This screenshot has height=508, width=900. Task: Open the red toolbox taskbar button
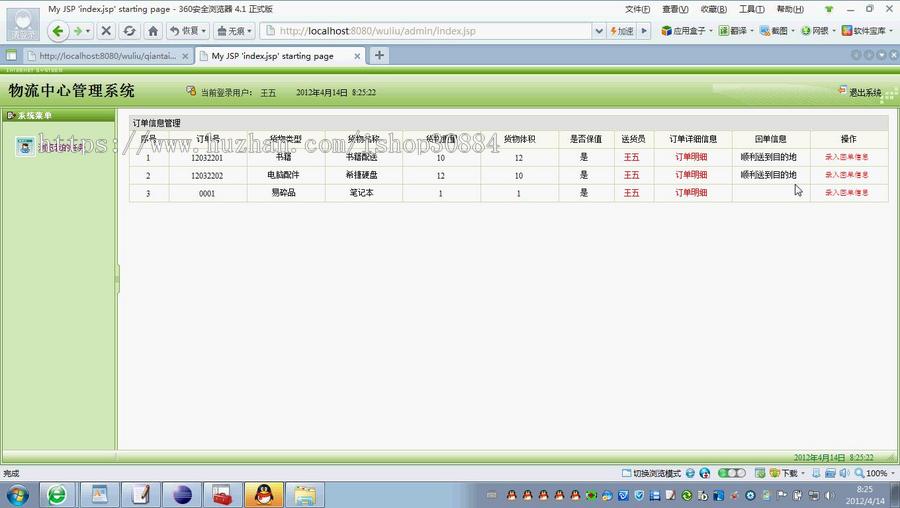tap(222, 495)
